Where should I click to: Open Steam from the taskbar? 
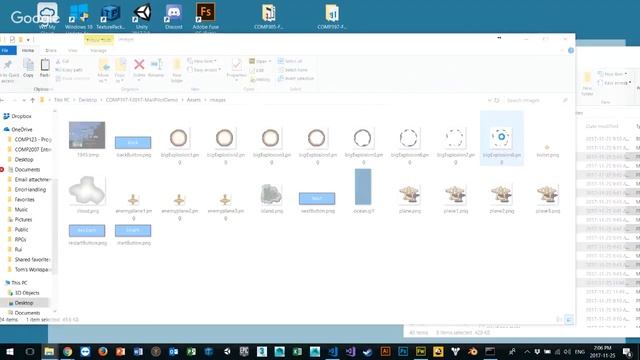367,351
